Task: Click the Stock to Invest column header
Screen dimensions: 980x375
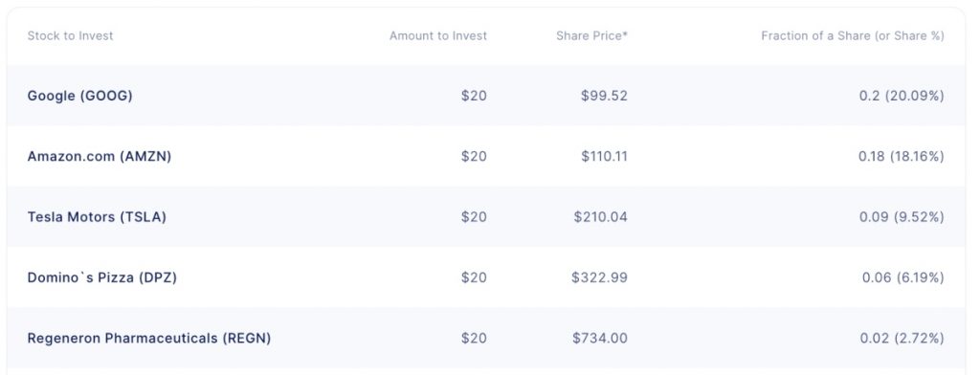Action: pyautogui.click(x=70, y=35)
